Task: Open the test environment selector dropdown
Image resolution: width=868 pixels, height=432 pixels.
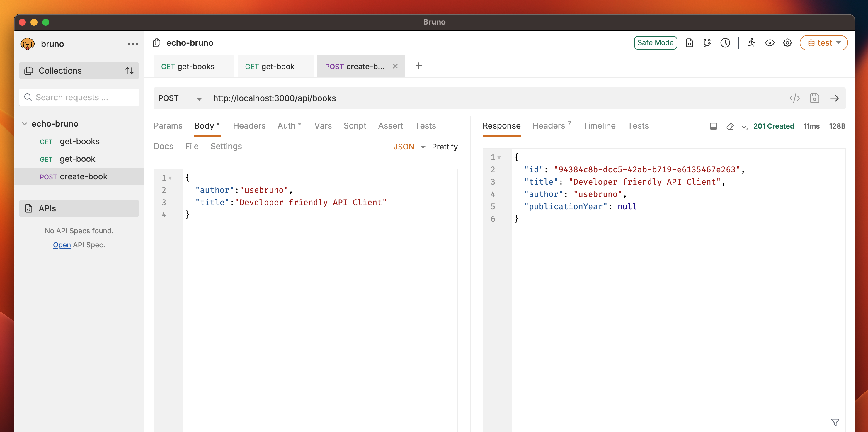Action: tap(823, 43)
